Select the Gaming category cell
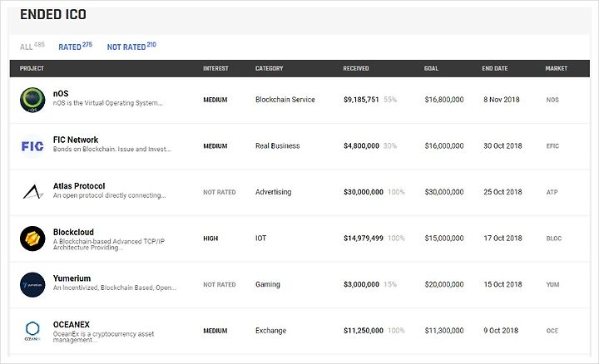 coord(267,284)
